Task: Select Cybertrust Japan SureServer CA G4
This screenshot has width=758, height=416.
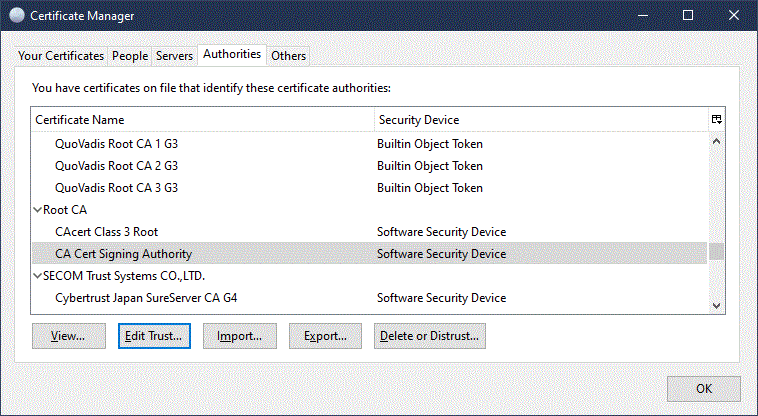Action: pyautogui.click(x=146, y=298)
